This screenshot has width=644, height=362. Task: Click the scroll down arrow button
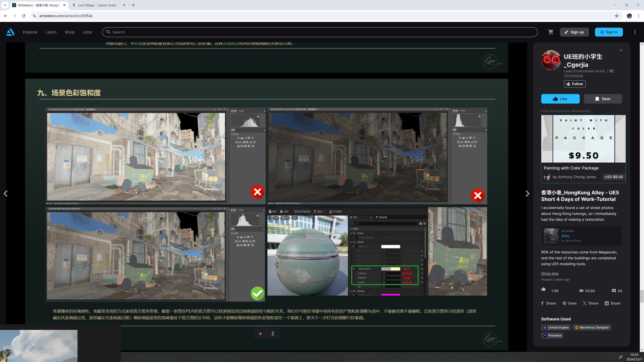(x=260, y=333)
